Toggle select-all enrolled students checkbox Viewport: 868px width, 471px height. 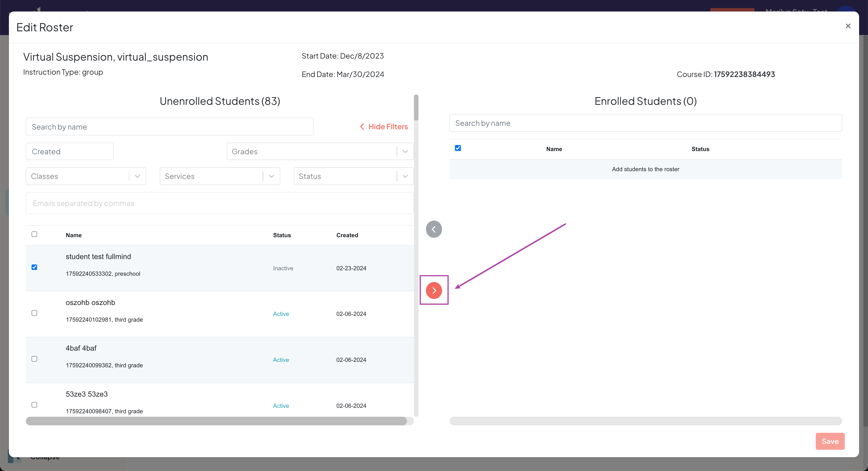[458, 148]
